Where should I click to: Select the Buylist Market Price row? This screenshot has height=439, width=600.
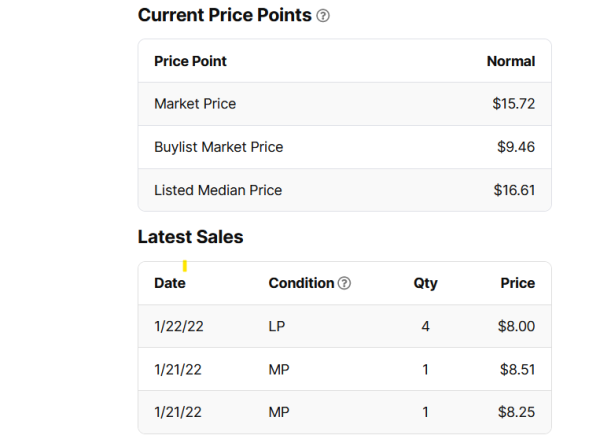coord(218,147)
